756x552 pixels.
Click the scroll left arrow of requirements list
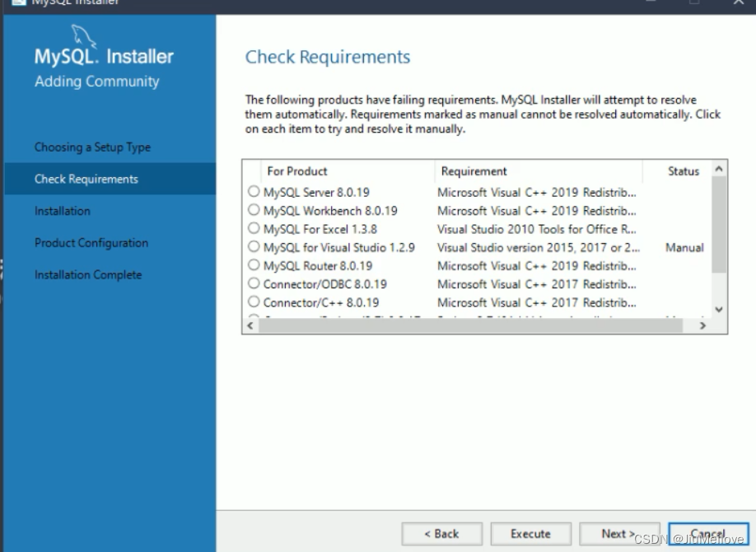pos(250,325)
